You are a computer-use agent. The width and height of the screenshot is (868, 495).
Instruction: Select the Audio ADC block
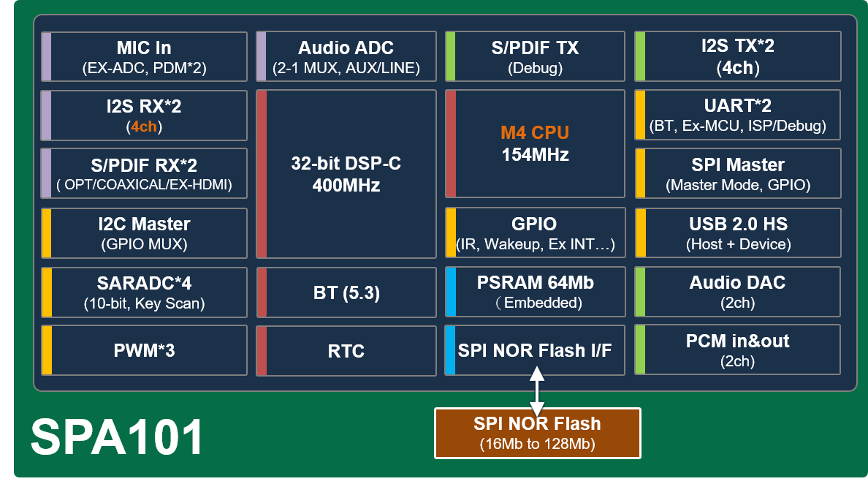[346, 57]
